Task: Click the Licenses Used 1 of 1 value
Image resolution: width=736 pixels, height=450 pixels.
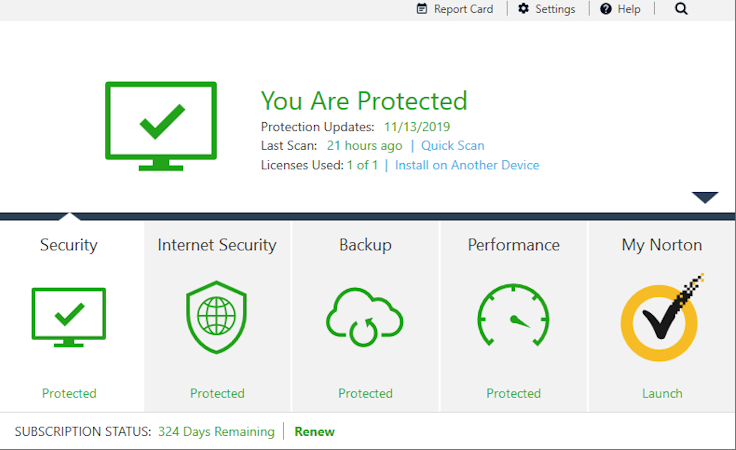Action: (362, 165)
